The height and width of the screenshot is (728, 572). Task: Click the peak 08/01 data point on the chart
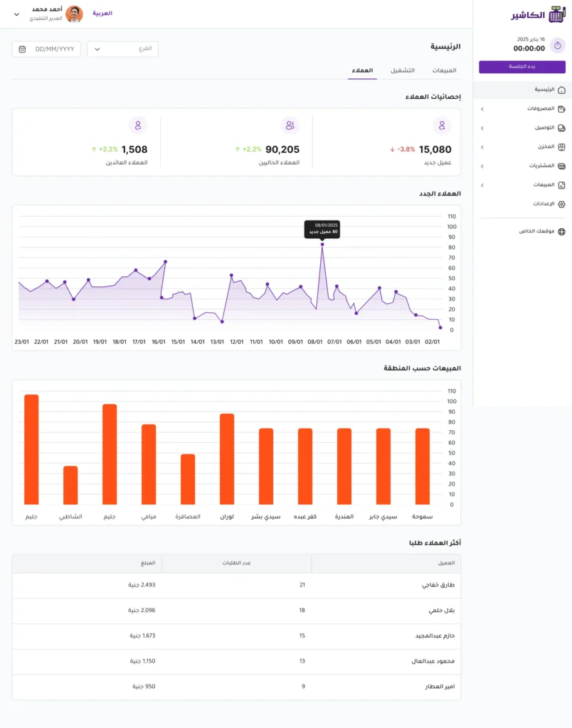click(322, 245)
